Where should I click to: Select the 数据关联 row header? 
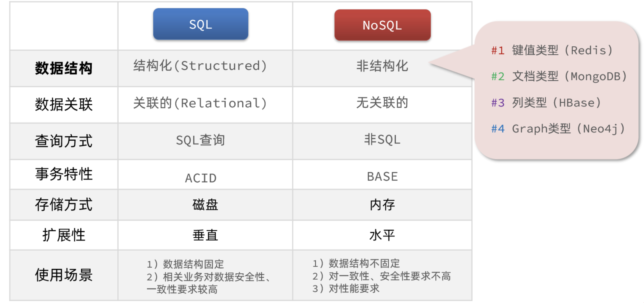coord(64,105)
